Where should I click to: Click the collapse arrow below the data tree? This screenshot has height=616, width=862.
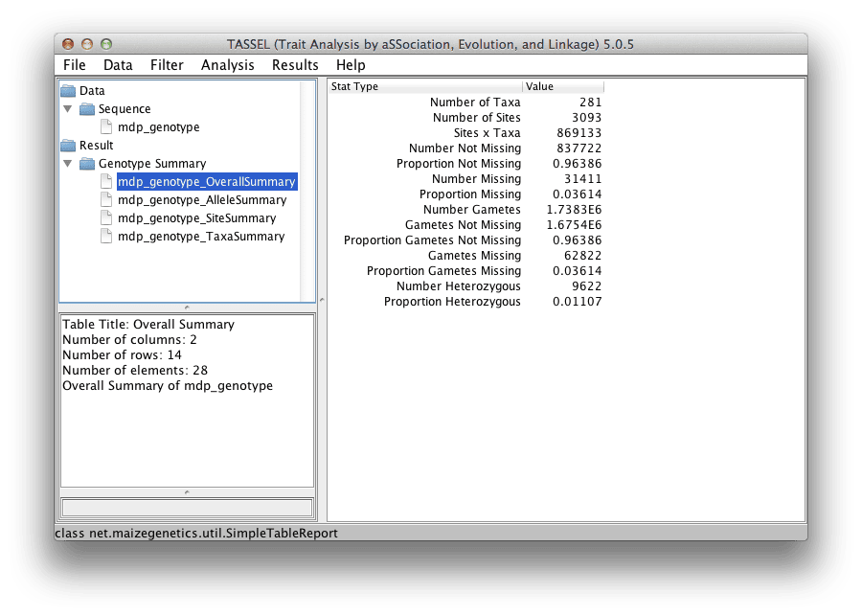(x=187, y=307)
